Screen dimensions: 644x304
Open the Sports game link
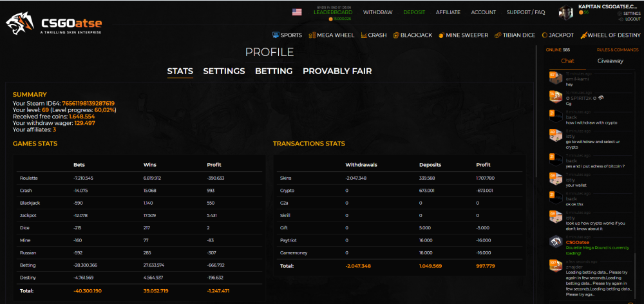291,35
